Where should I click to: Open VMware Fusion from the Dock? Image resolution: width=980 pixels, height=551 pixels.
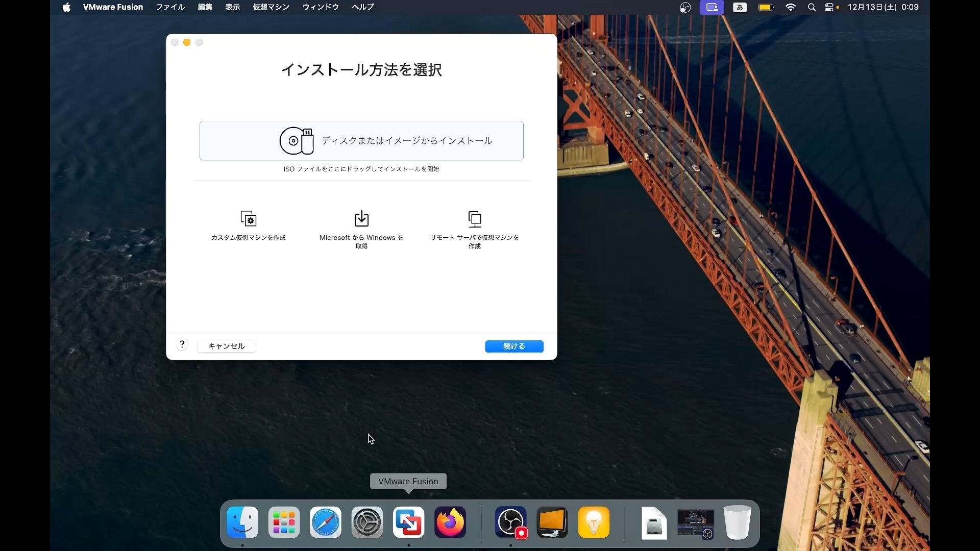click(408, 522)
